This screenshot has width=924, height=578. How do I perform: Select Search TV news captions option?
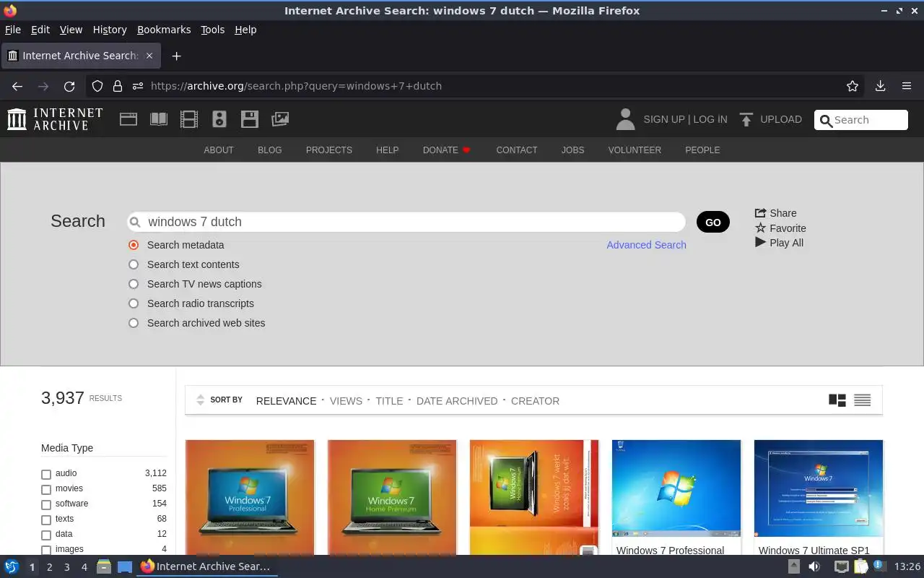134,284
